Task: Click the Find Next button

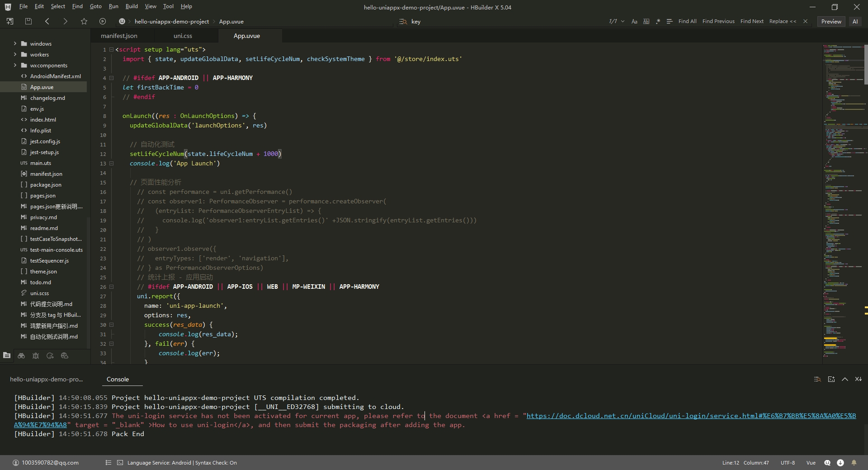Action: click(751, 21)
